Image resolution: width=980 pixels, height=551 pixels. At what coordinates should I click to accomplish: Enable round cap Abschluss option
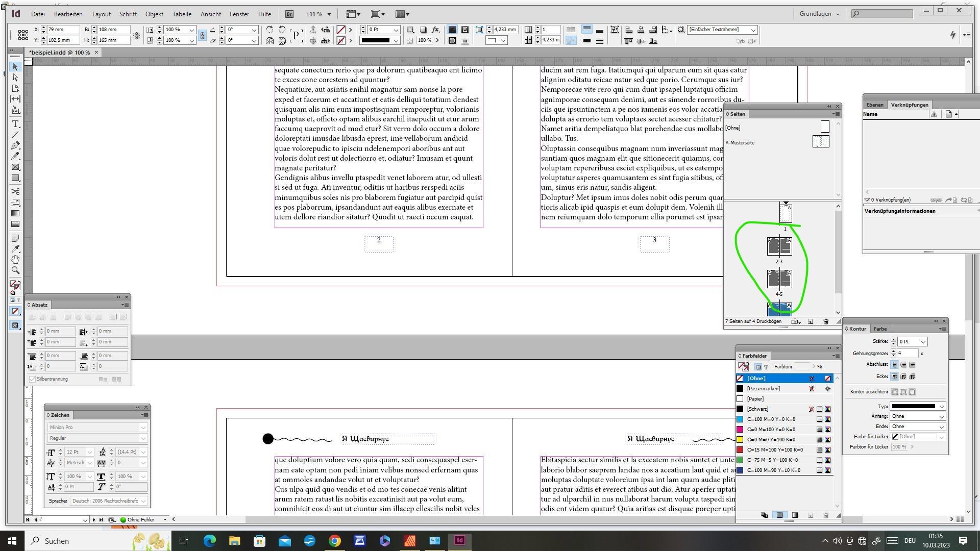click(x=903, y=365)
